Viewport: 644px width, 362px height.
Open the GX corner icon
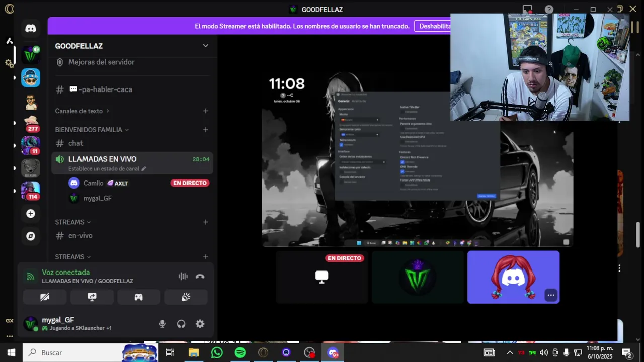[x=9, y=320]
